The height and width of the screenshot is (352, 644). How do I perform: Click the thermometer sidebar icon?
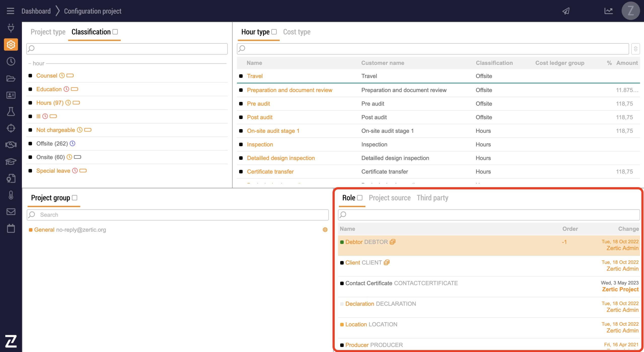tap(11, 195)
